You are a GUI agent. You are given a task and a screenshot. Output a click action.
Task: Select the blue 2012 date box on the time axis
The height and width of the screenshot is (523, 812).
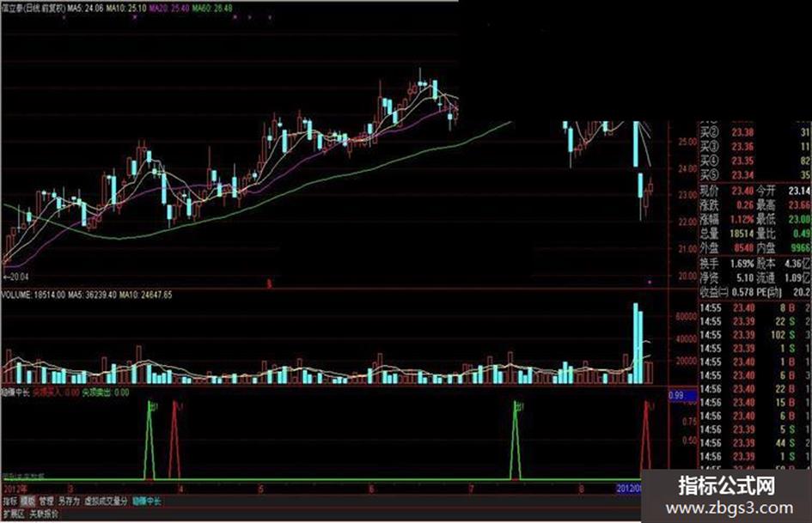coord(628,489)
